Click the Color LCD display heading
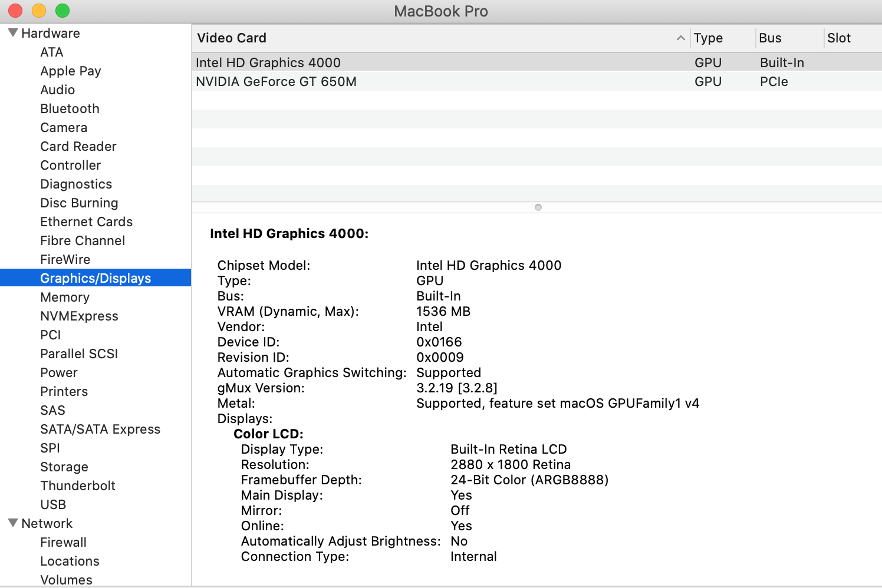The width and height of the screenshot is (882, 588). pyautogui.click(x=268, y=434)
